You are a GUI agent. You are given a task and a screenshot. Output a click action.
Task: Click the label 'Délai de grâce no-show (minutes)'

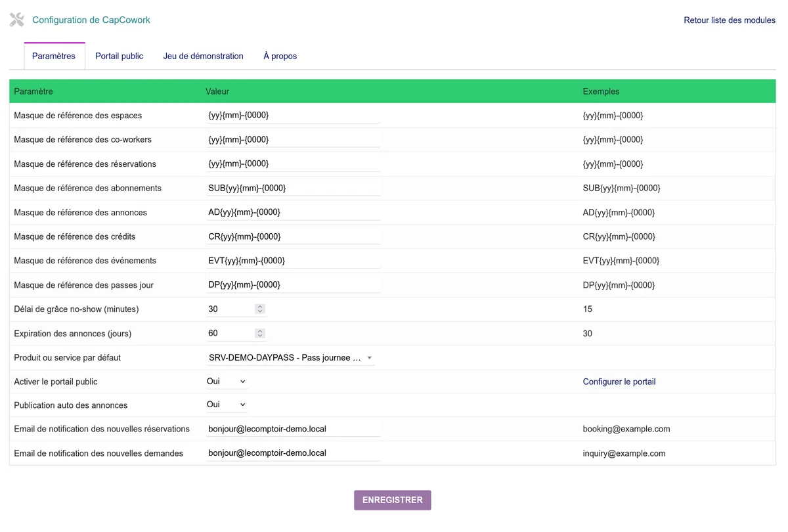tap(76, 309)
